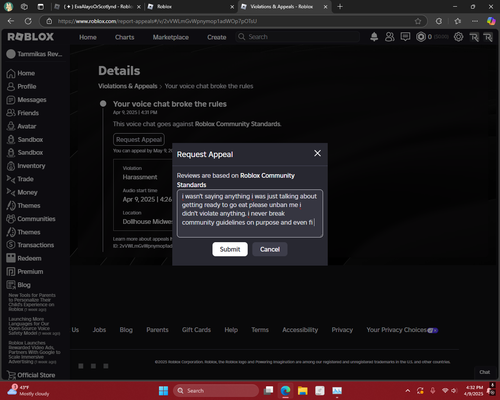Open a new browser tab
Viewport: 500px width, 400px height.
click(x=340, y=7)
